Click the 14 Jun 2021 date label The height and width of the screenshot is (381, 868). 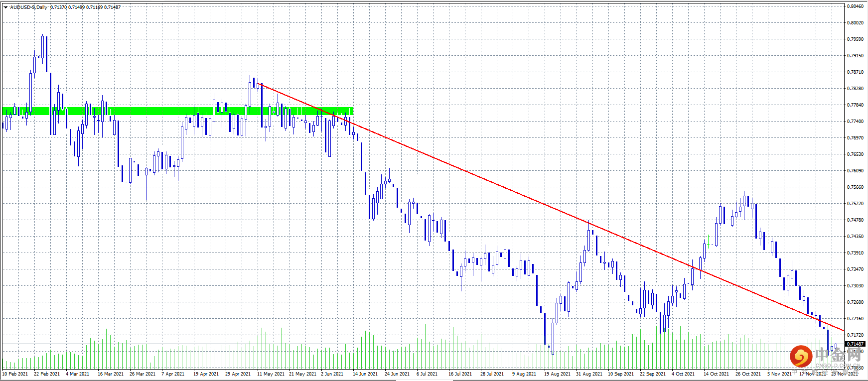[x=365, y=374]
